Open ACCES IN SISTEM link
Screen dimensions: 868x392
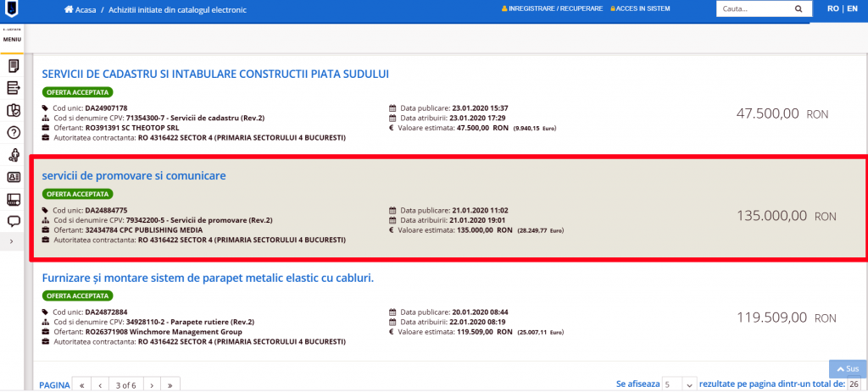point(640,8)
